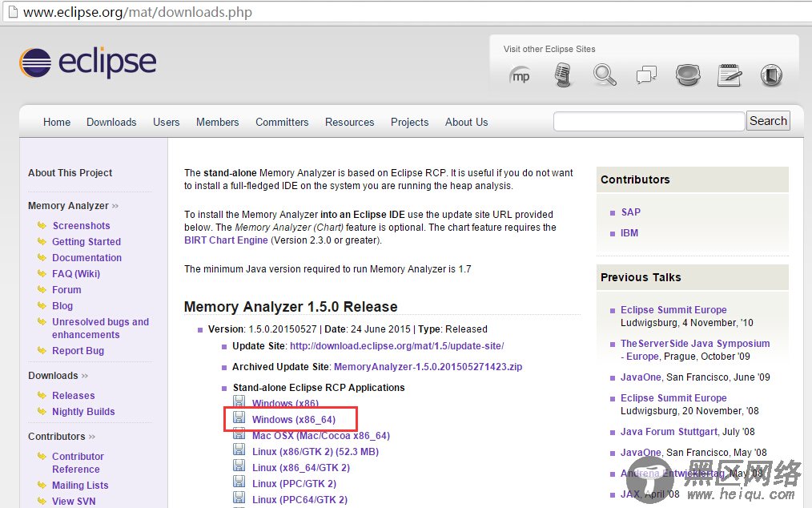Click page icon in the address bar

(x=13, y=11)
